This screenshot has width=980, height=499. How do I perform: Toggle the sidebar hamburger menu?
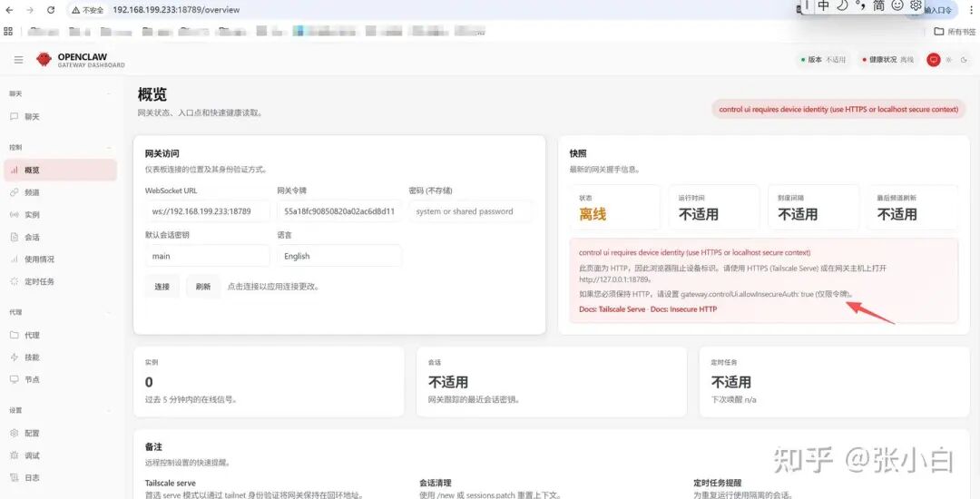19,60
